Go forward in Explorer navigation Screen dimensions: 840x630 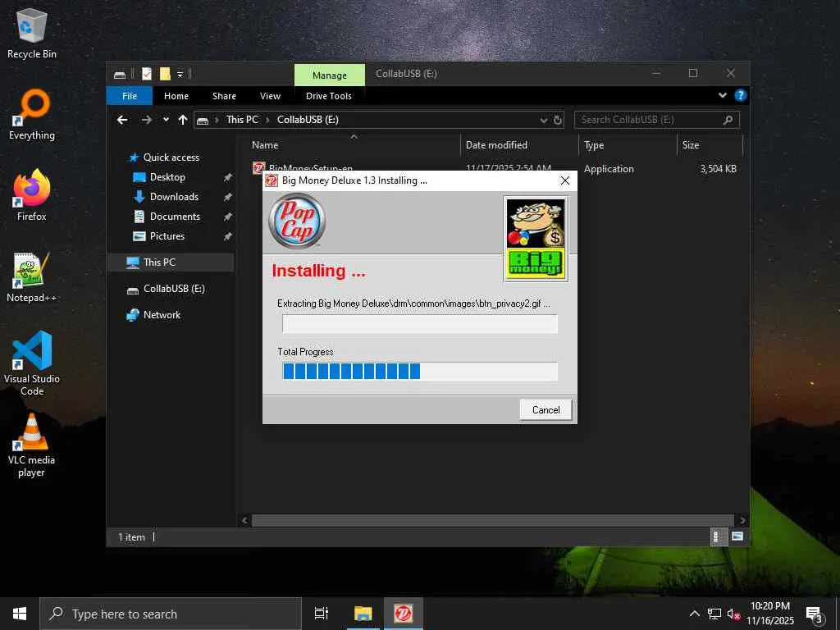[146, 120]
